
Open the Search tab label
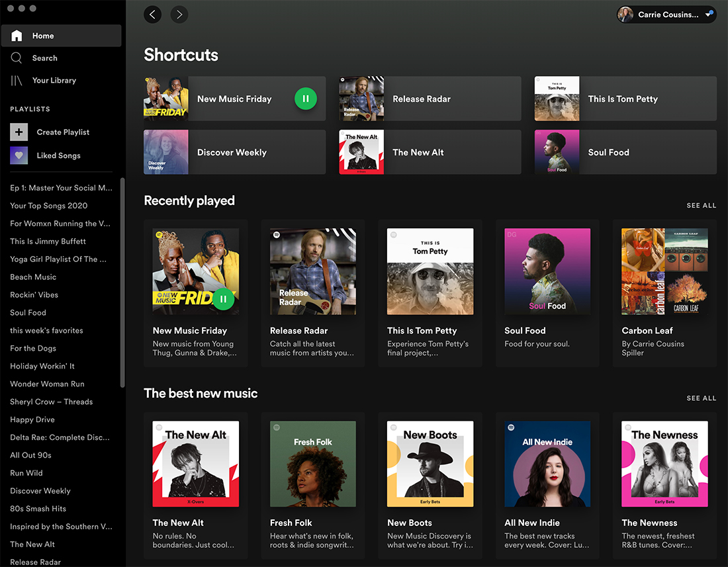44,58
